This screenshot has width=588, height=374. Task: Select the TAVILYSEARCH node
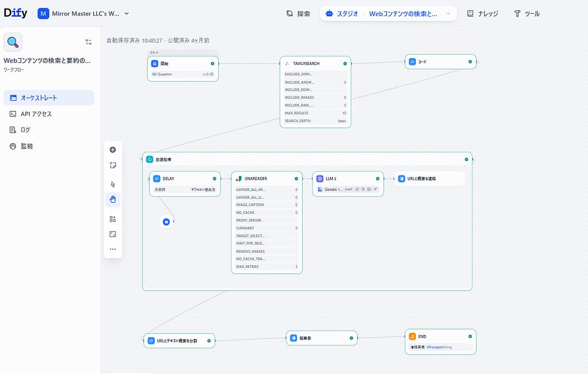click(x=306, y=64)
